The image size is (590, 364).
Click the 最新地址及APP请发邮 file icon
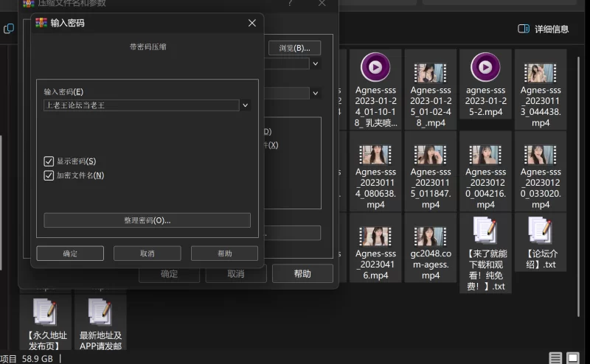pos(100,312)
